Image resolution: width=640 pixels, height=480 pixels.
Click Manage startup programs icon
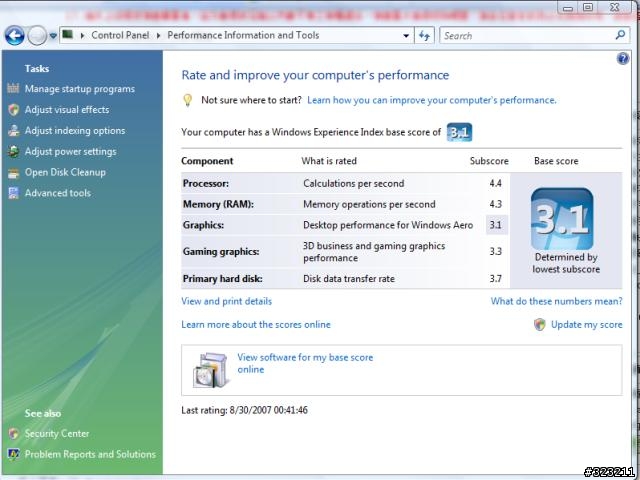click(13, 88)
